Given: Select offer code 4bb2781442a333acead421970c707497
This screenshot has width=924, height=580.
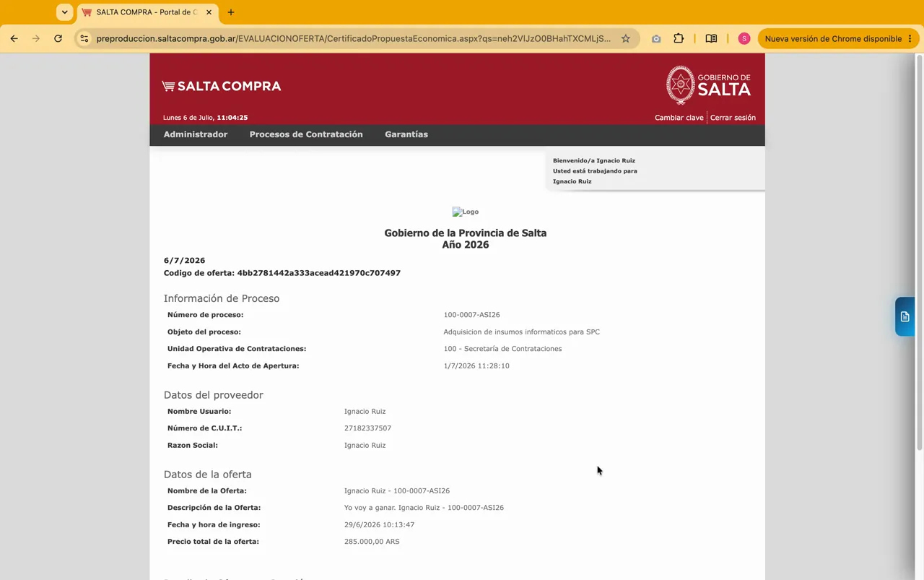Looking at the screenshot, I should (319, 273).
